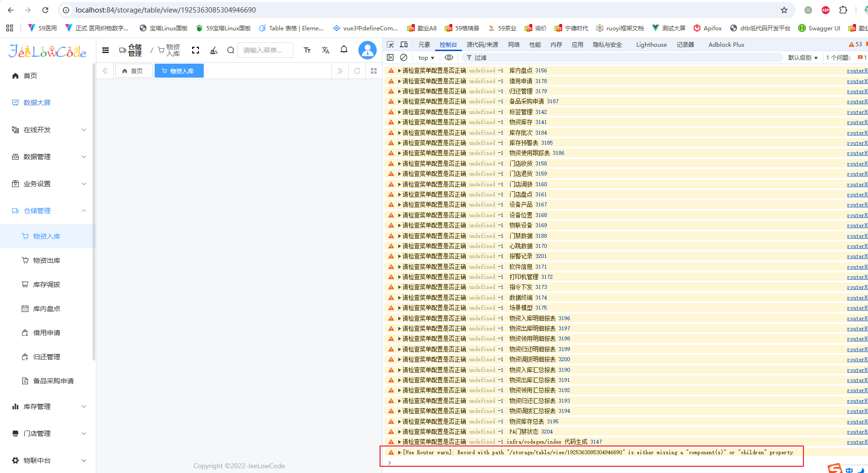Open the top context dropdown in console
Image resolution: width=868 pixels, height=473 pixels.
click(x=426, y=57)
